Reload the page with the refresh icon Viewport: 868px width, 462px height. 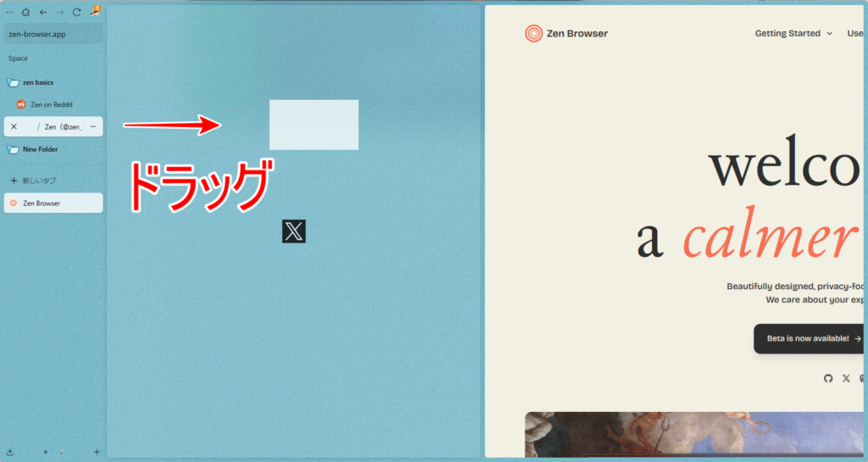pos(77,12)
